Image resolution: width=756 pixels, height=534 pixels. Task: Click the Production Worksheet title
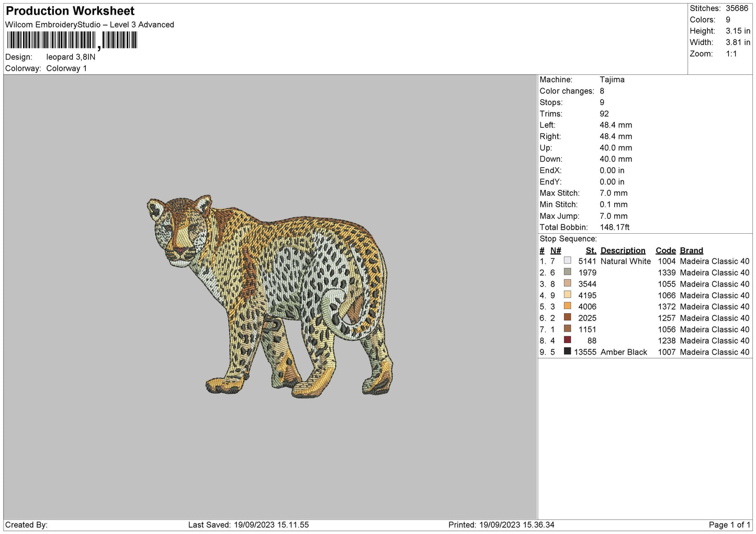coord(70,11)
